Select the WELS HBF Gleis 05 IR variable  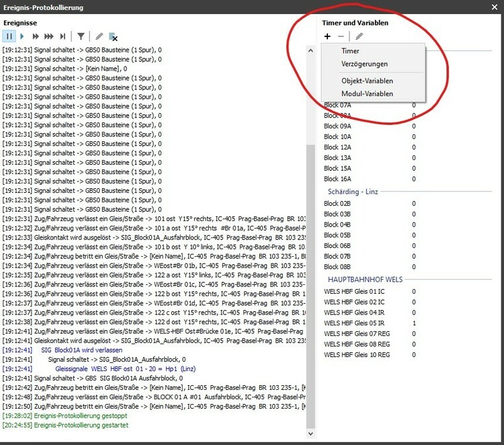tap(353, 323)
